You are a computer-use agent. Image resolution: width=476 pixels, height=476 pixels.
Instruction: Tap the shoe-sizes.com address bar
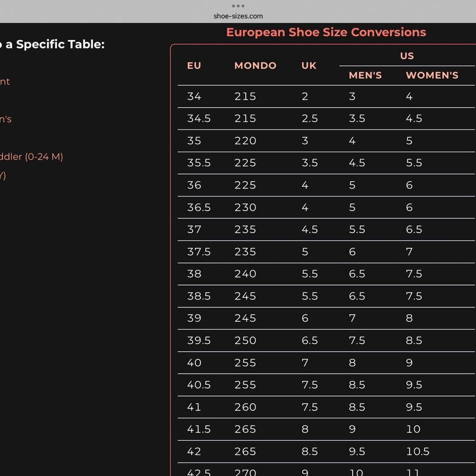238,16
